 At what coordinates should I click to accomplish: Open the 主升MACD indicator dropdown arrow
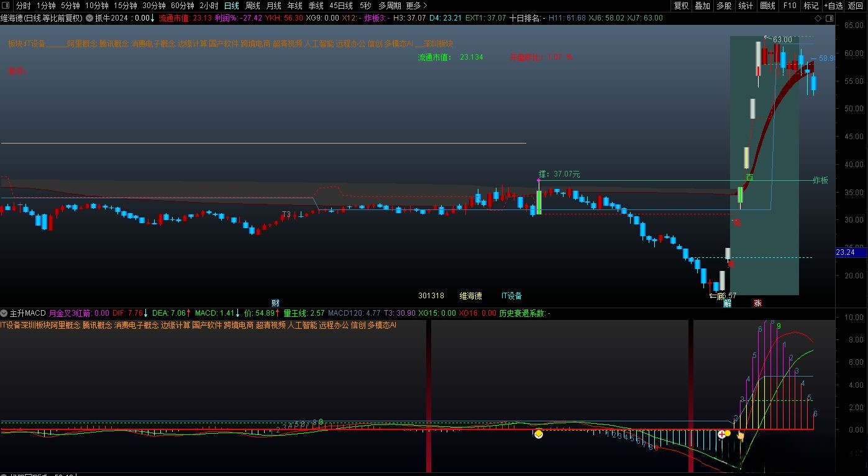coord(4,313)
